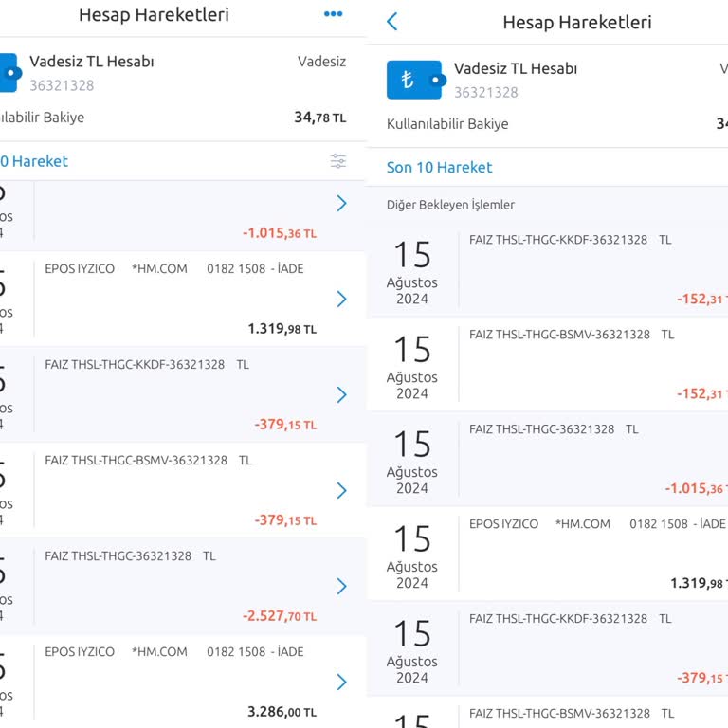The image size is (728, 728).
Task: Tap the Kullanılabilir Bakiye label under lira icon
Action: (x=447, y=124)
